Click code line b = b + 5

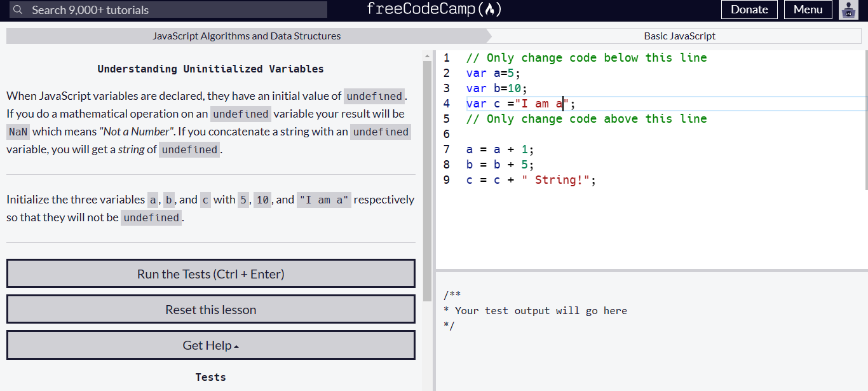click(500, 165)
